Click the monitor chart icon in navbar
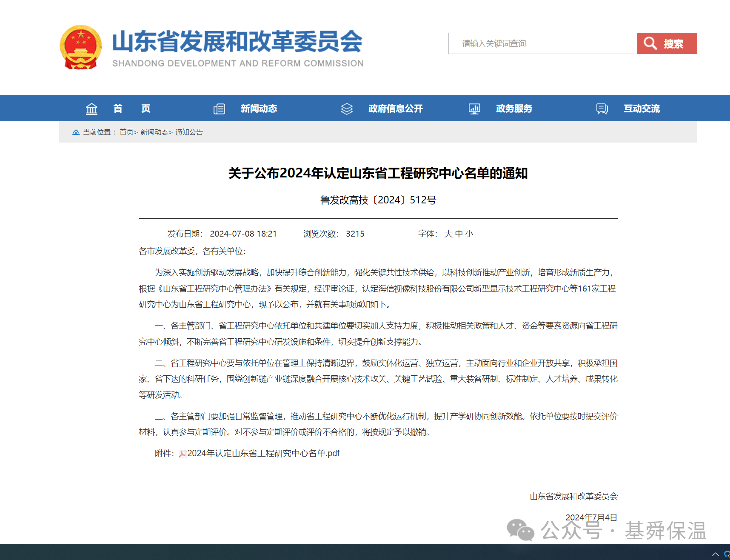 tap(474, 109)
